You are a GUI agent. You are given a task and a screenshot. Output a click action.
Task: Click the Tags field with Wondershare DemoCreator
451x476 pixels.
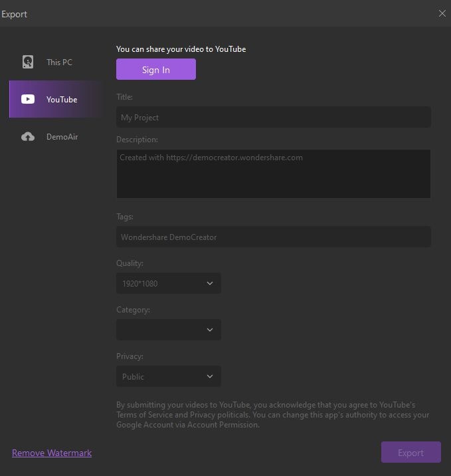tap(273, 237)
